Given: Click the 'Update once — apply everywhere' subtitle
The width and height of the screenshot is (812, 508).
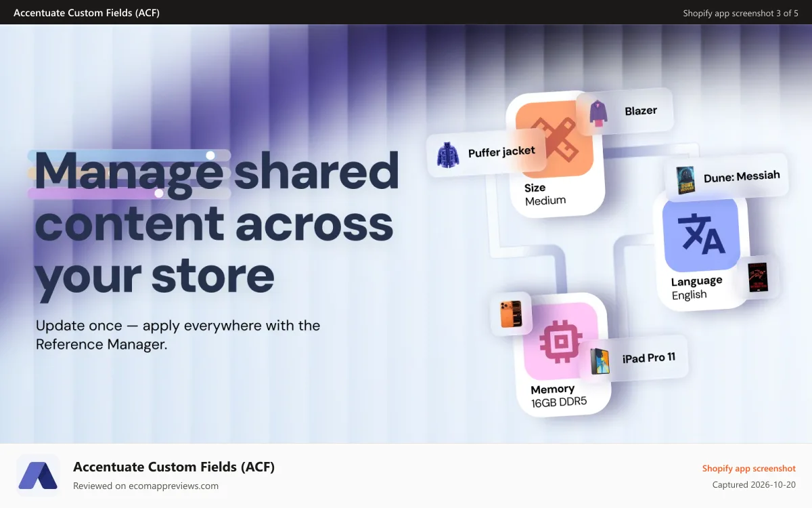Looking at the screenshot, I should pos(178,335).
